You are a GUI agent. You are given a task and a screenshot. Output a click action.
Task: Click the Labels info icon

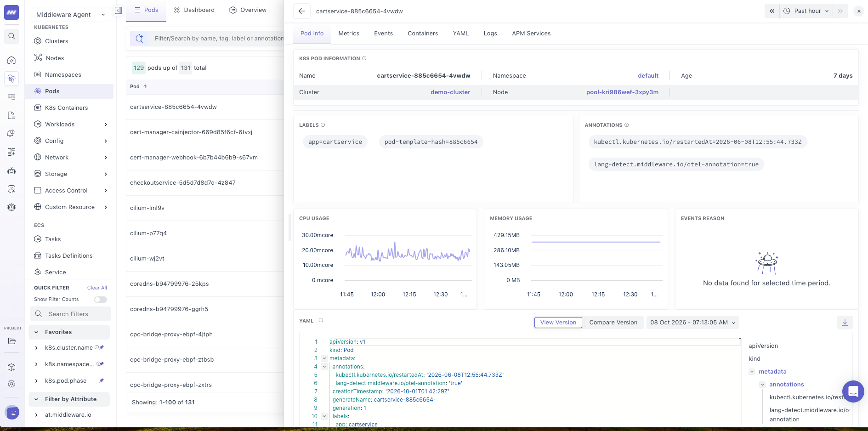pos(323,125)
